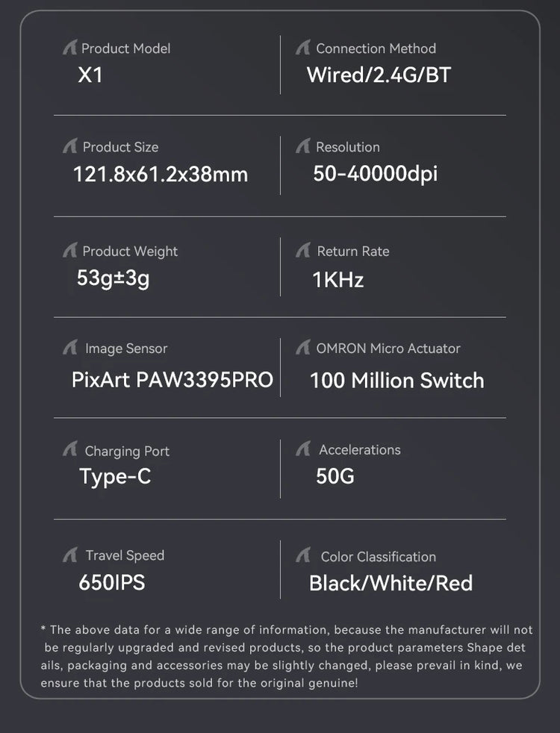This screenshot has width=560, height=733.
Task: Click the icon beside Product Size
Action: pyautogui.click(x=69, y=147)
